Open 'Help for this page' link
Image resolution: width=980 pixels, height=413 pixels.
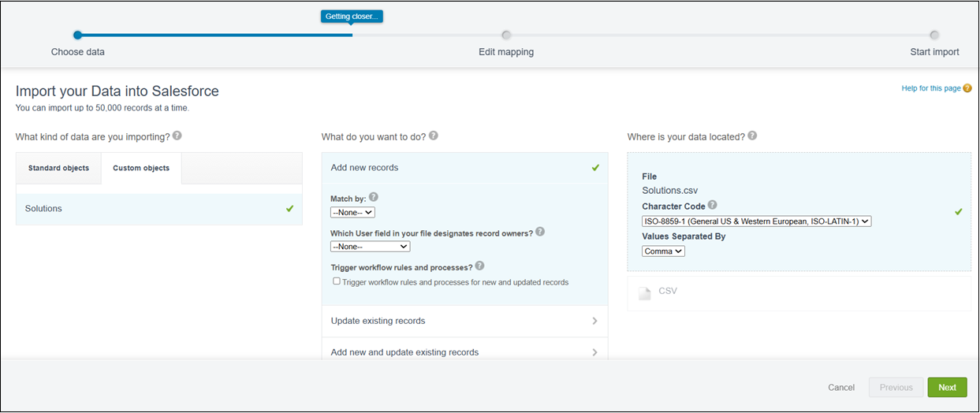pos(931,88)
